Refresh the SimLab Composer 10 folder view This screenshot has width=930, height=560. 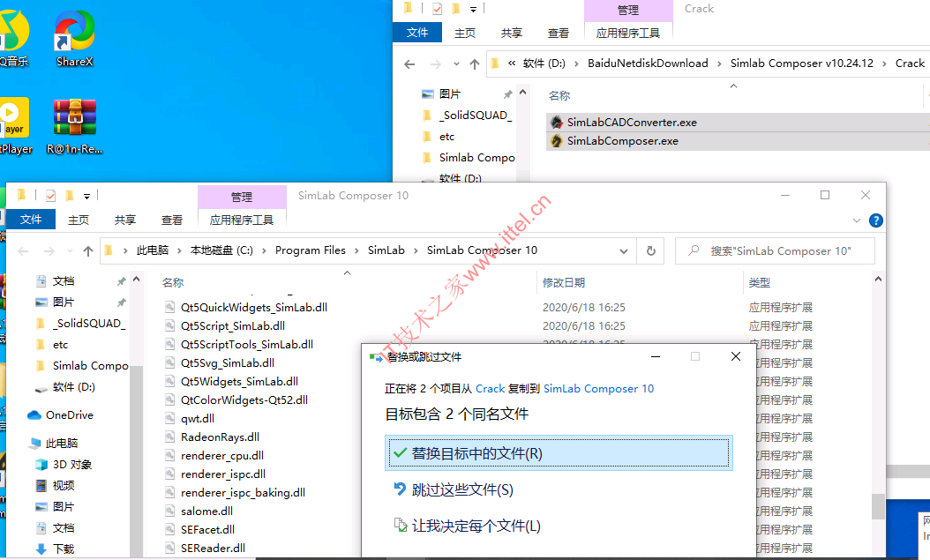(650, 250)
